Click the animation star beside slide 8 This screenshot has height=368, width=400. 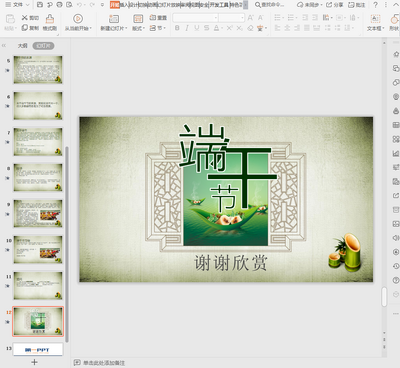tap(7, 178)
